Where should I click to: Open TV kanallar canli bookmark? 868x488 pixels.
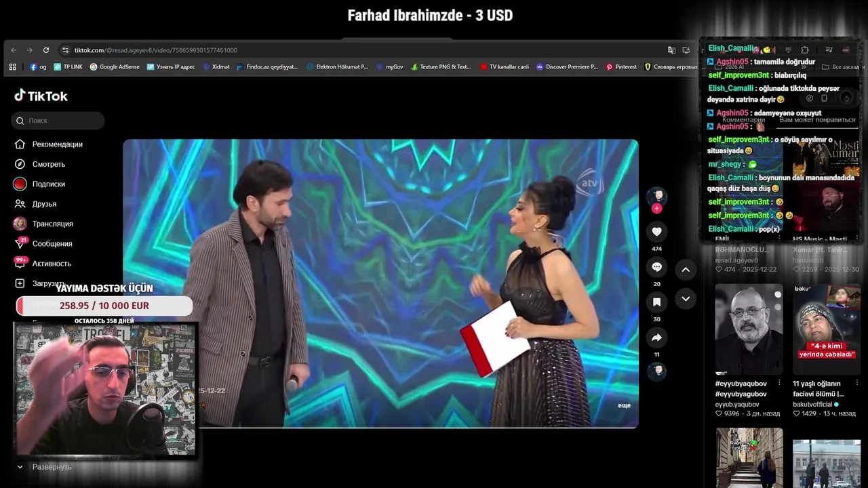505,67
